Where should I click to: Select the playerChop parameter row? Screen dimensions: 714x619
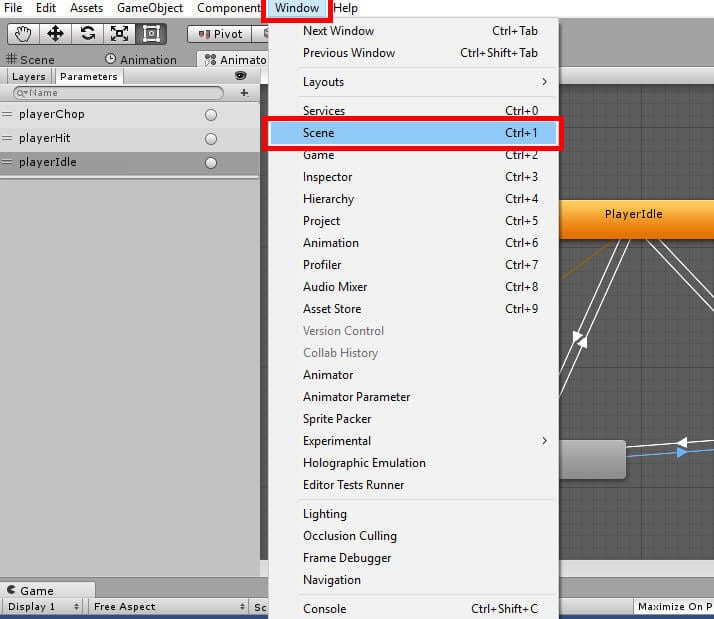(130, 114)
